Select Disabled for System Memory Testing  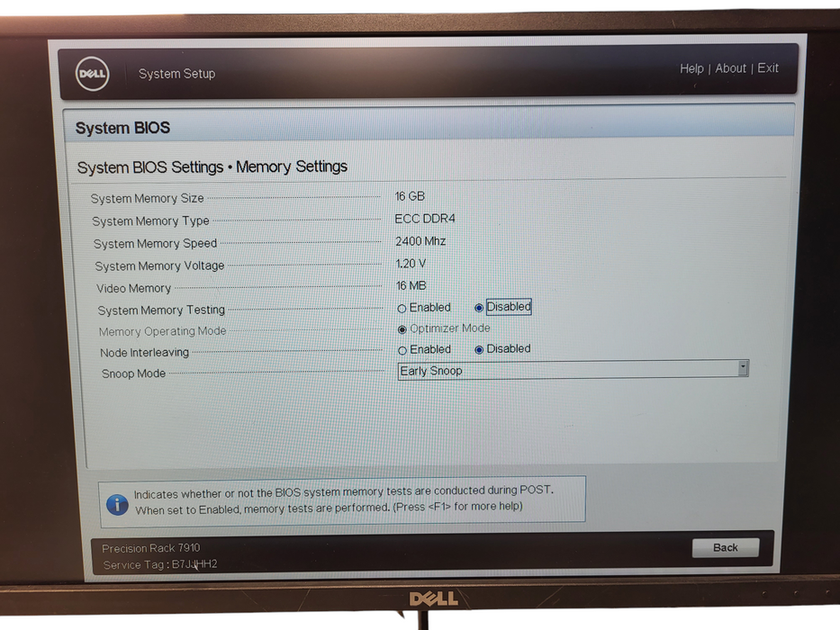(479, 308)
